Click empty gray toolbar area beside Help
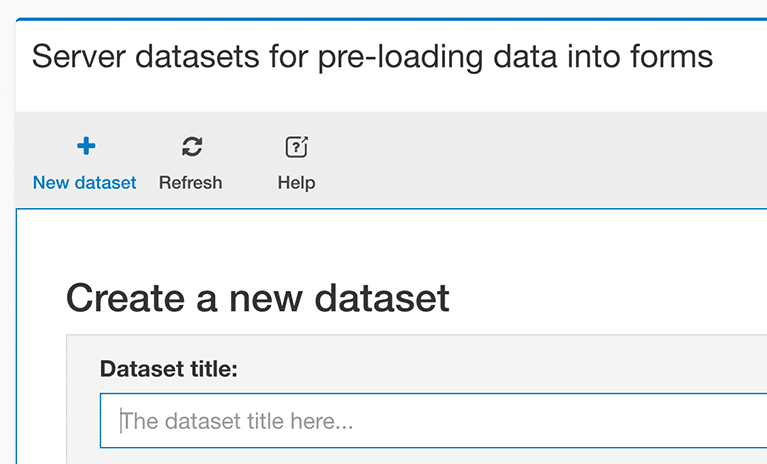Viewport: 767px width, 464px height. click(x=538, y=161)
